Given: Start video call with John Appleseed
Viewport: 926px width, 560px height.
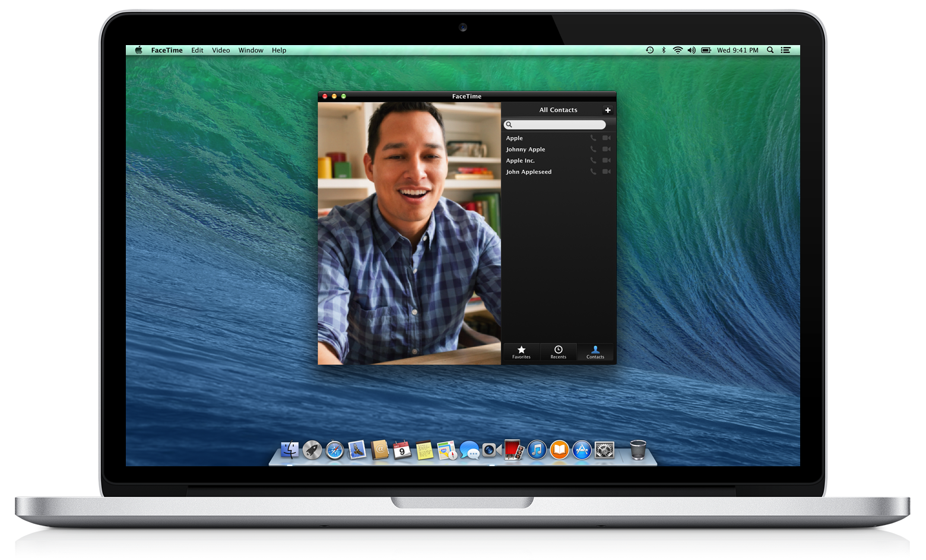Looking at the screenshot, I should point(607,172).
